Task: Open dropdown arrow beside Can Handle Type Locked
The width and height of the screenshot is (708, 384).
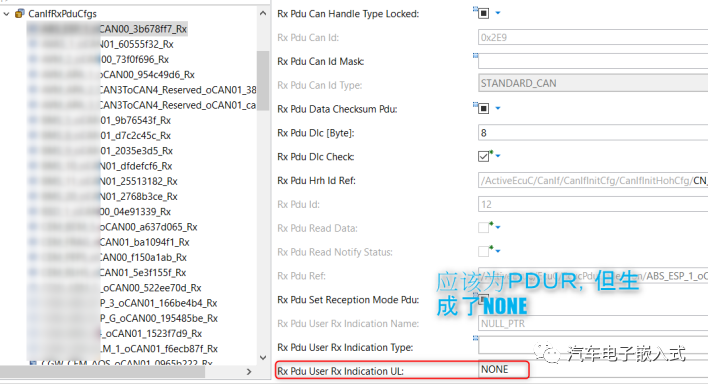Action: tap(498, 13)
